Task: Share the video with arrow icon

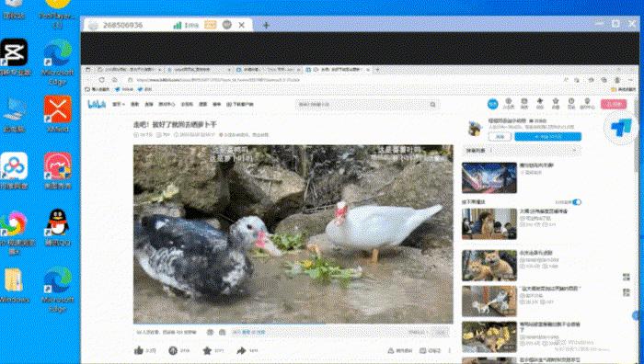Action: 241,350
